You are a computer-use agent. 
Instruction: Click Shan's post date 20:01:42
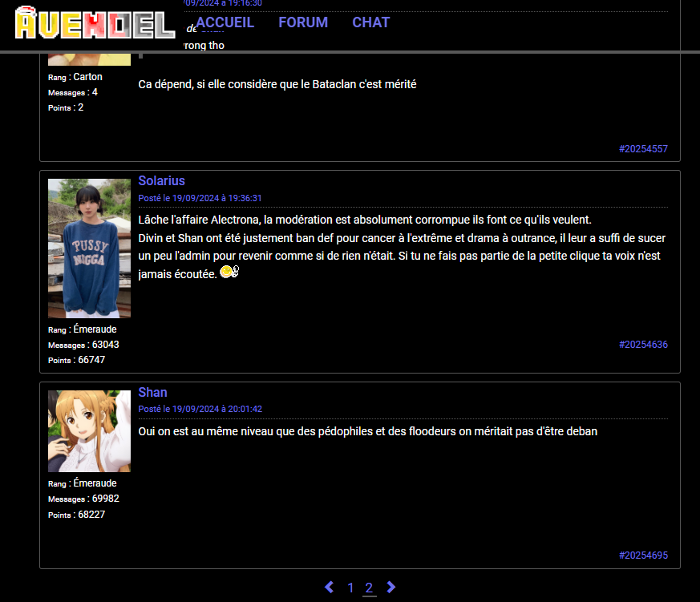tap(200, 409)
